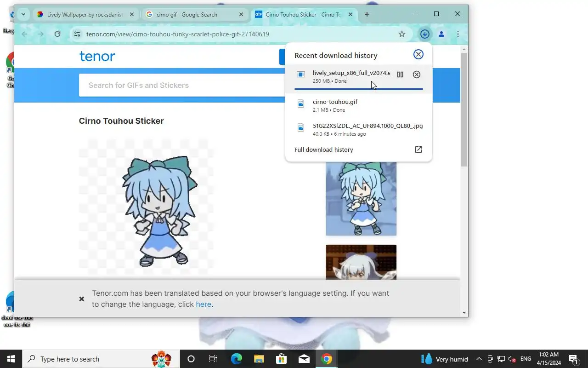Image resolution: width=588 pixels, height=368 pixels.
Task: Click the external link icon for download history
Action: pyautogui.click(x=418, y=149)
